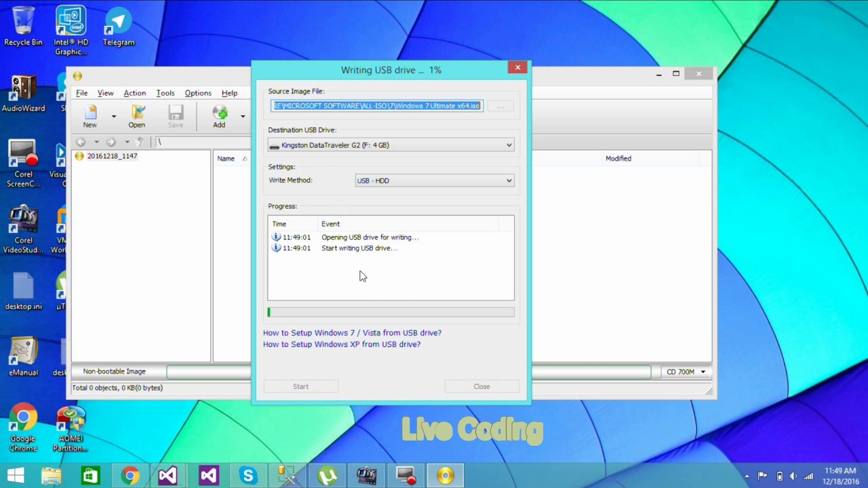Click the Modified column header
868x488 pixels.
click(x=618, y=159)
